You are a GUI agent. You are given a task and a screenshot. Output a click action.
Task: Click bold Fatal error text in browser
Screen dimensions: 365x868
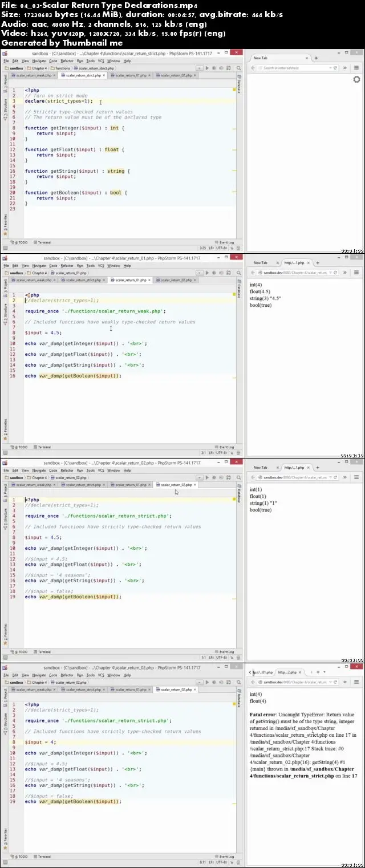point(263,714)
